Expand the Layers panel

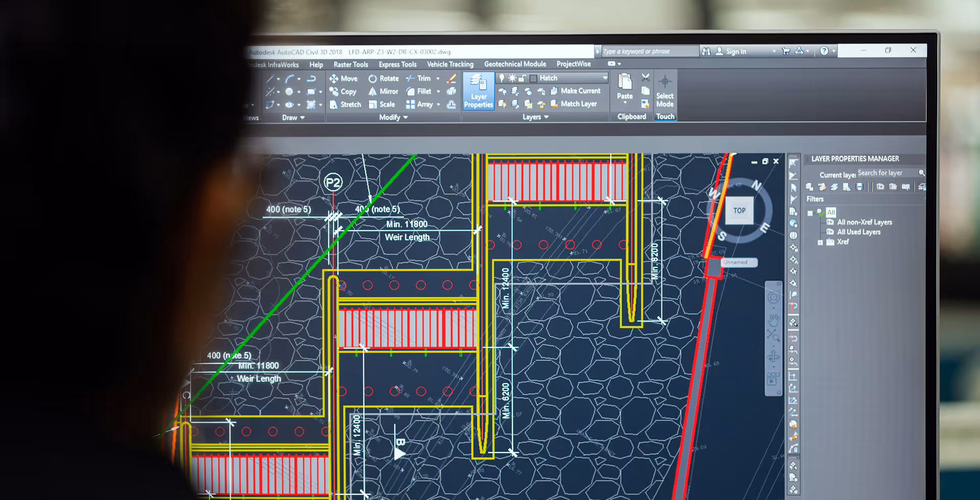click(535, 117)
